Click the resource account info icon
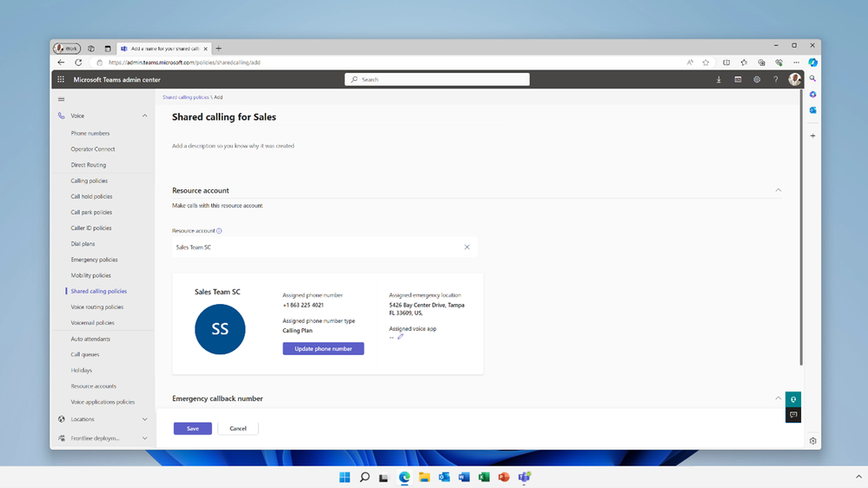868x488 pixels. point(219,231)
